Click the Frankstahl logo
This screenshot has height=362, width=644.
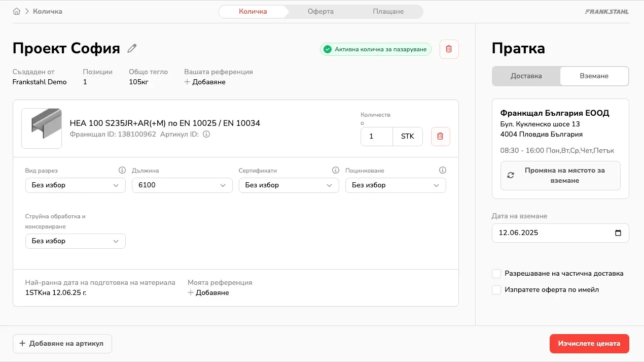coord(606,11)
